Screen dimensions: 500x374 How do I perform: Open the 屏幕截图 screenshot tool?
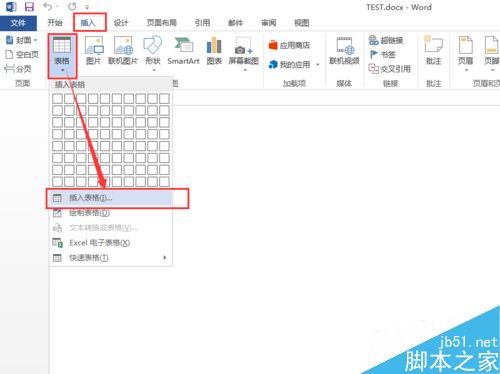pyautogui.click(x=244, y=53)
